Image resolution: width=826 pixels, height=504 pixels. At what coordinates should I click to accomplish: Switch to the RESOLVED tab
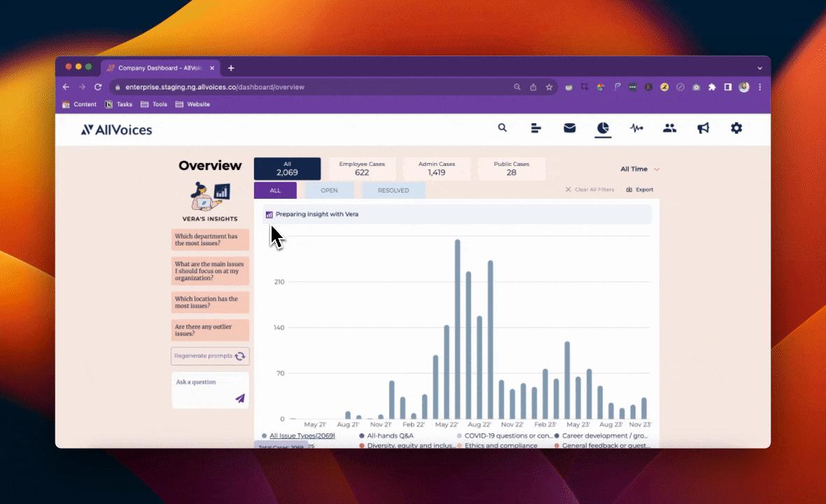pos(393,190)
